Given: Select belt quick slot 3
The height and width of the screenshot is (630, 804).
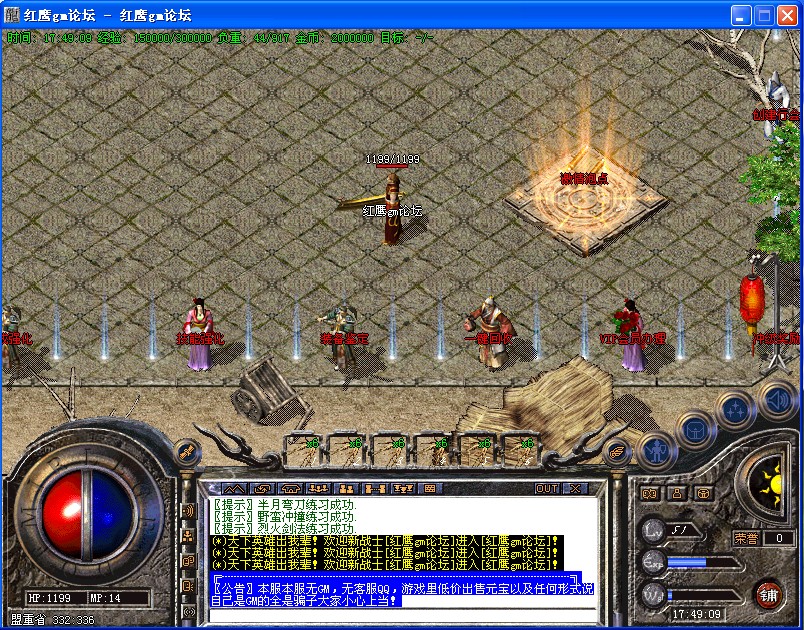Looking at the screenshot, I should tap(390, 450).
